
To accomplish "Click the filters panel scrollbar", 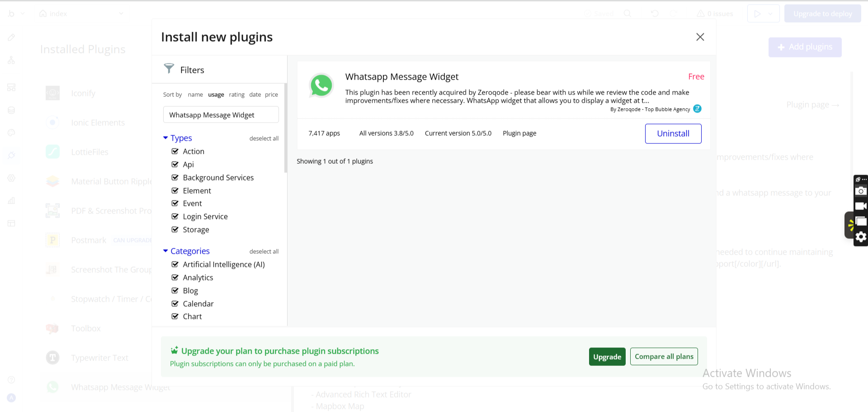I will pyautogui.click(x=286, y=128).
